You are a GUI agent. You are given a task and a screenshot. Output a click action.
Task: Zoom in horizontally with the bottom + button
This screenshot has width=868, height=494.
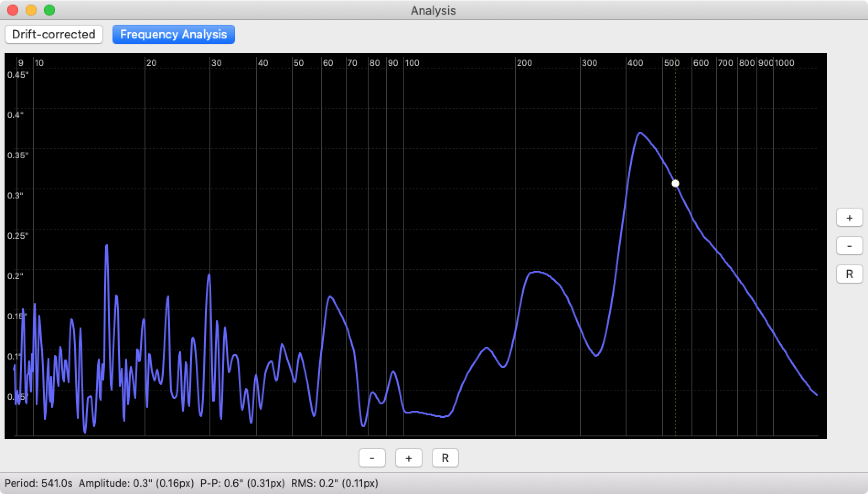[408, 458]
